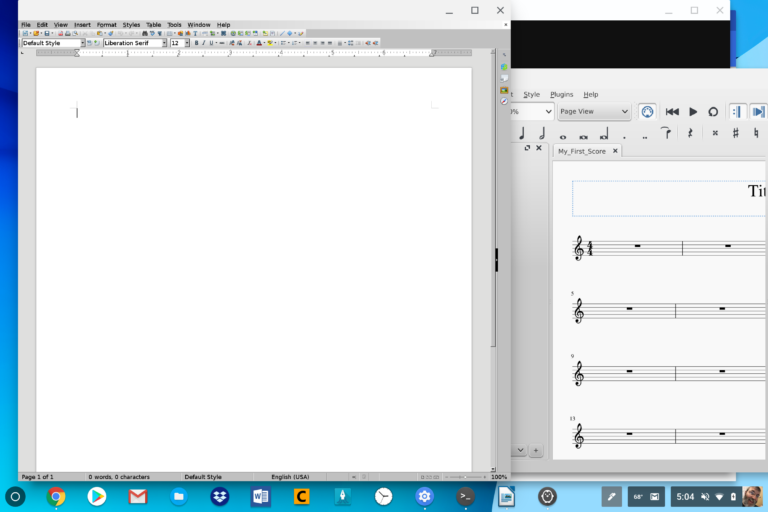
Task: Select the tie icon in note toolbar
Action: tap(665, 133)
